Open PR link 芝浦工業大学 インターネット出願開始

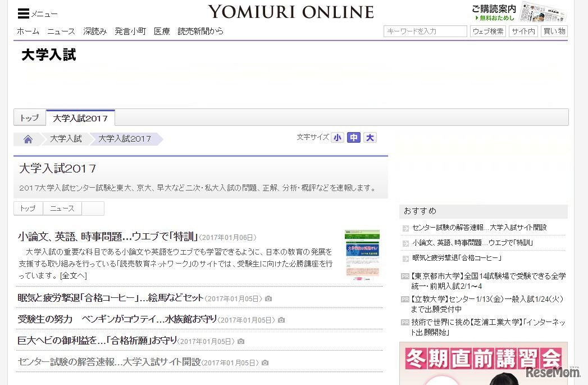(488, 327)
